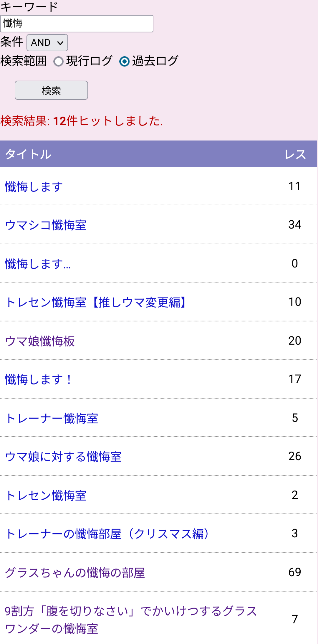Screen dimensions: 318x644
Task: Open the トレセン懺悔室 thread with 2 replies
Action: click(46, 496)
